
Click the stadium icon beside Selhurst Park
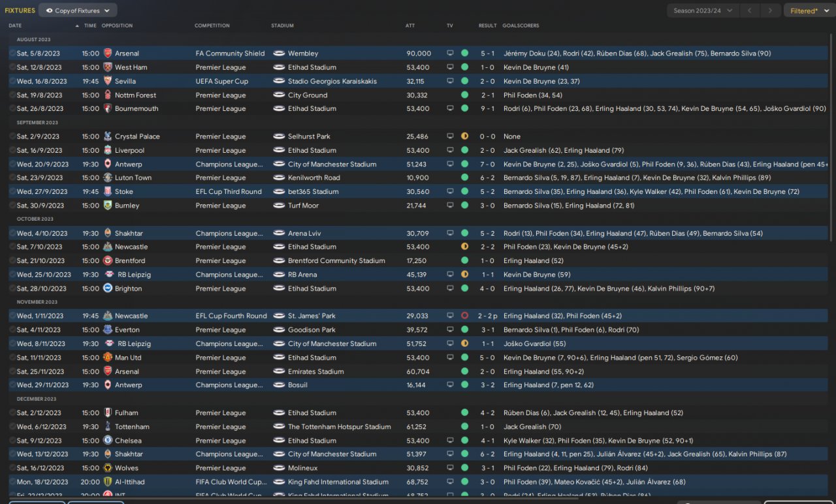(x=279, y=136)
